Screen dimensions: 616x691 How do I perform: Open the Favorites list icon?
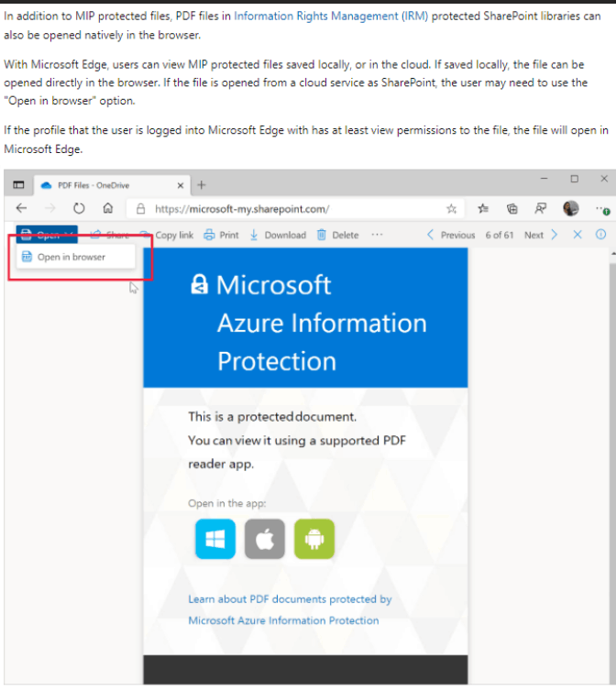click(x=483, y=208)
